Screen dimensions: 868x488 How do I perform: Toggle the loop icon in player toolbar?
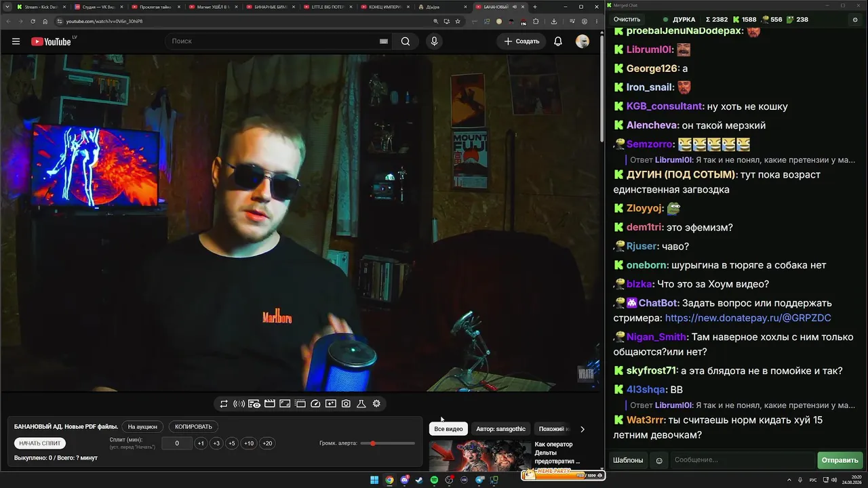point(224,404)
